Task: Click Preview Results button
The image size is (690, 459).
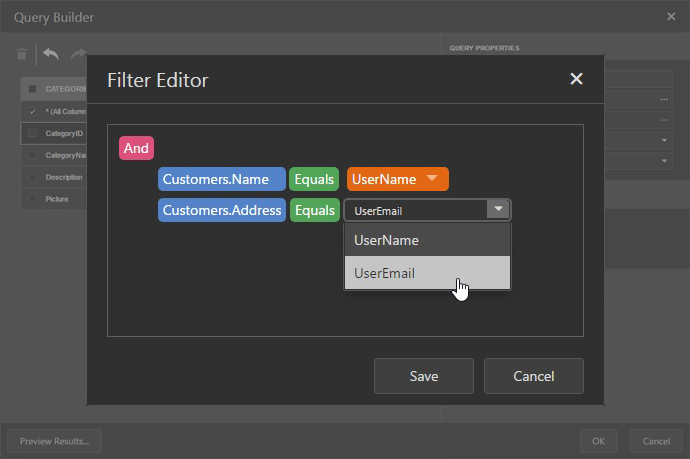Action: [55, 441]
